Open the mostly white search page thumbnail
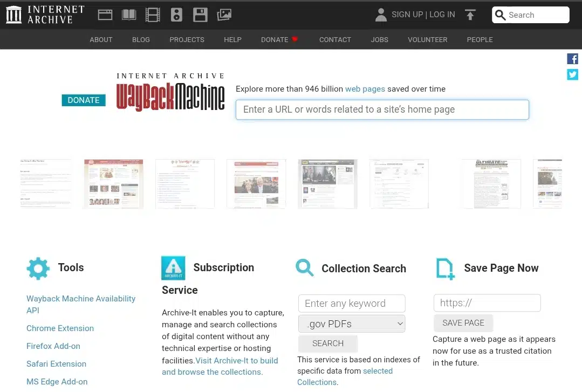This screenshot has width=582, height=392. pyautogui.click(x=399, y=184)
